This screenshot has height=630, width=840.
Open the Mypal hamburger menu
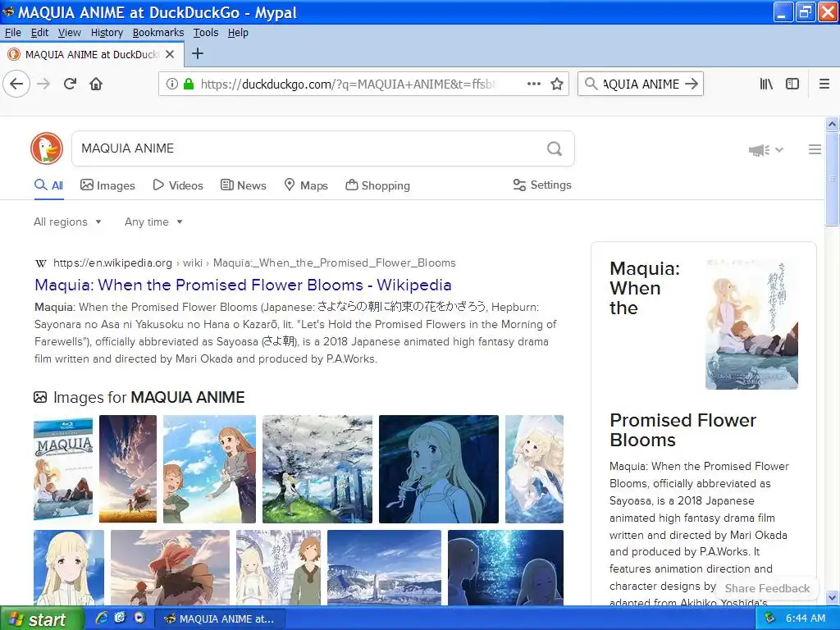coord(824,84)
